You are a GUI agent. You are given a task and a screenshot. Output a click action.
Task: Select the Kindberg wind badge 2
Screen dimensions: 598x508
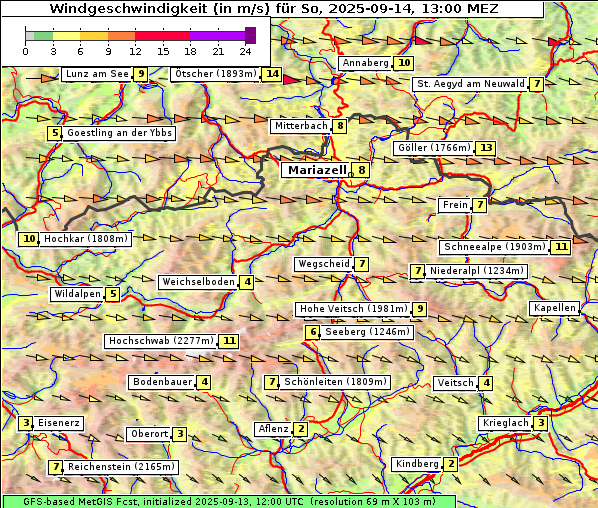(451, 464)
